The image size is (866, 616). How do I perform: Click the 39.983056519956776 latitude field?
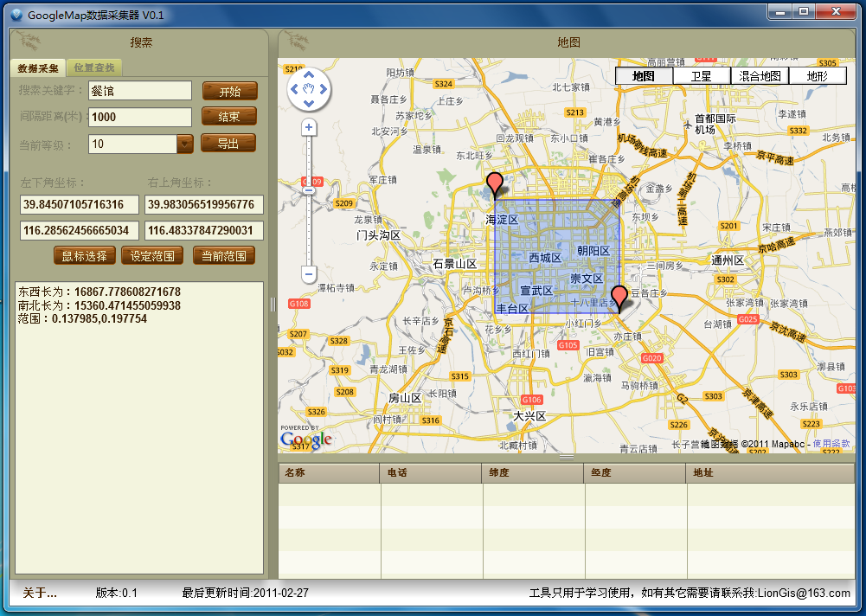204,204
